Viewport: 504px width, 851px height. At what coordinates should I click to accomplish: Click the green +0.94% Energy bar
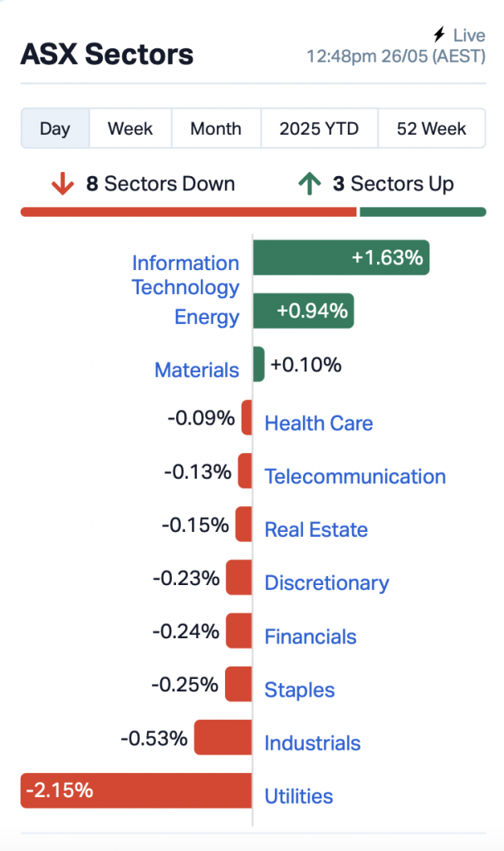tap(303, 311)
